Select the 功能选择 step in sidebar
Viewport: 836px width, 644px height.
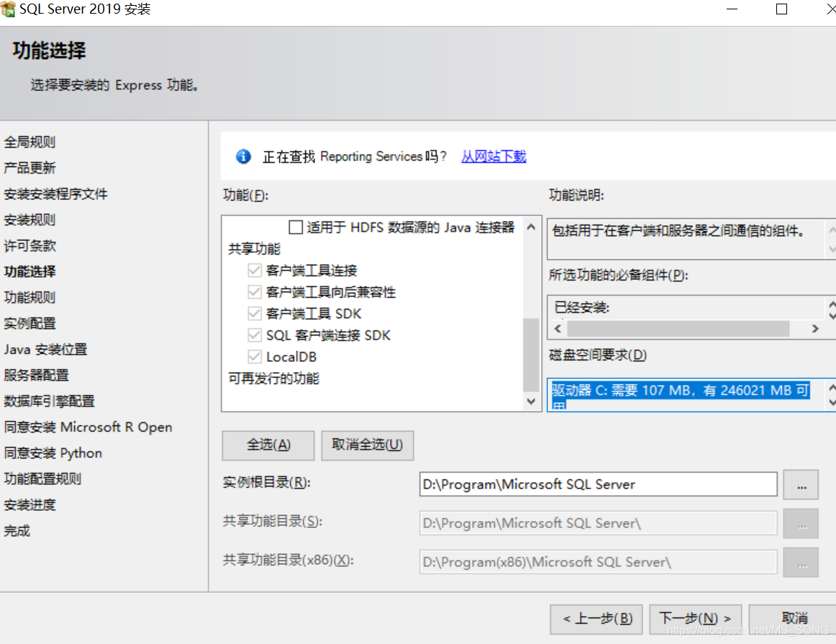pyautogui.click(x=29, y=271)
